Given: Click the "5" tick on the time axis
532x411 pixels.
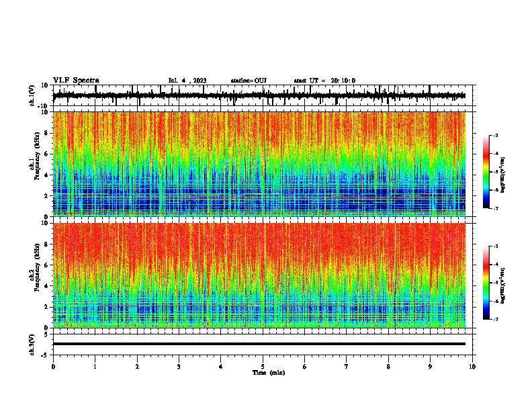Looking at the screenshot, I should click(263, 367).
